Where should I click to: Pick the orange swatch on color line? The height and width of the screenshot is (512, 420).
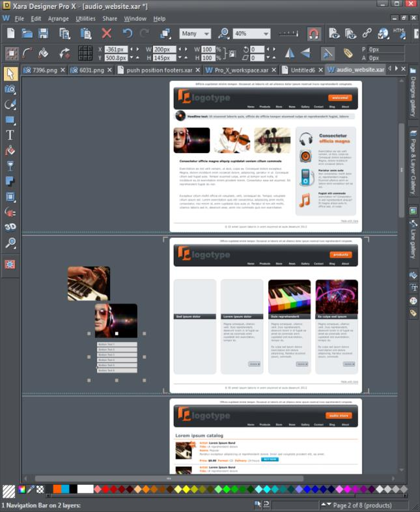57,489
